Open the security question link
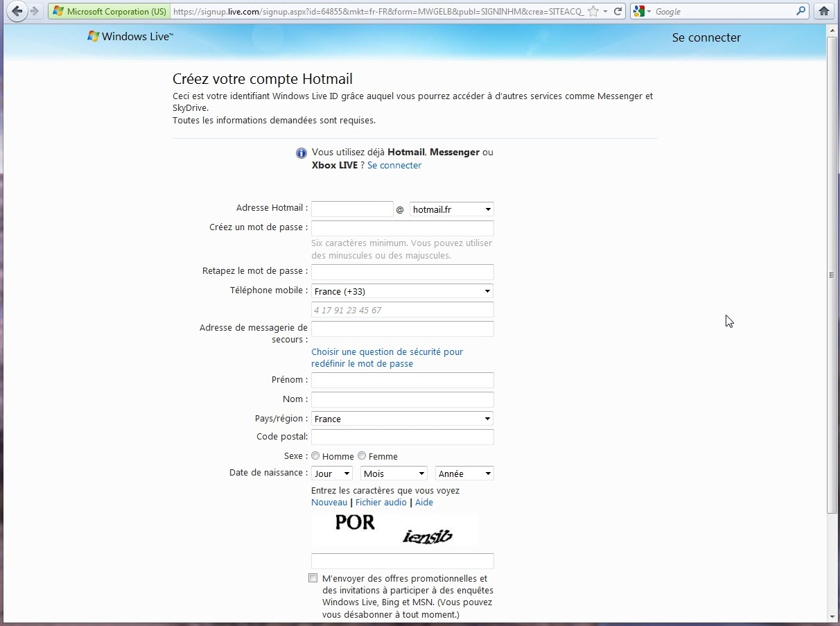The image size is (840, 626). pyautogui.click(x=387, y=358)
